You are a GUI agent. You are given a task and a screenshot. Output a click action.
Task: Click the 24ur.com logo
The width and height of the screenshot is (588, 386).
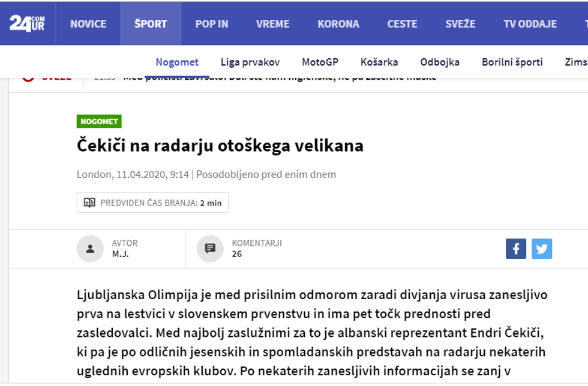coord(27,23)
